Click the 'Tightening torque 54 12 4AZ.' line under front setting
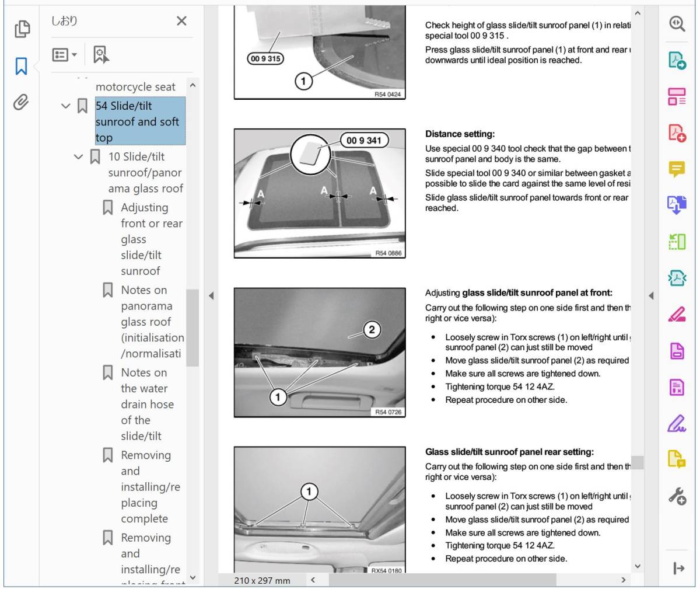The width and height of the screenshot is (700, 596). [500, 387]
